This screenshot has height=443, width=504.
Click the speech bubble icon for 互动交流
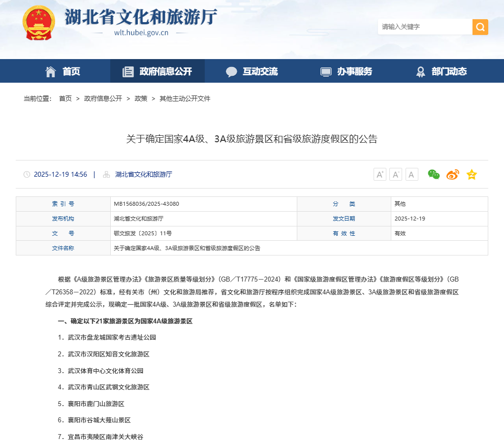click(231, 72)
